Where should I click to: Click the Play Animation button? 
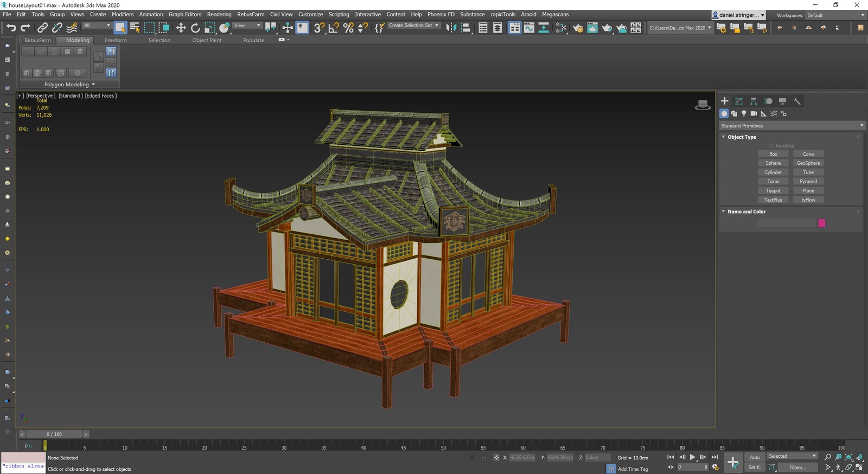[693, 457]
